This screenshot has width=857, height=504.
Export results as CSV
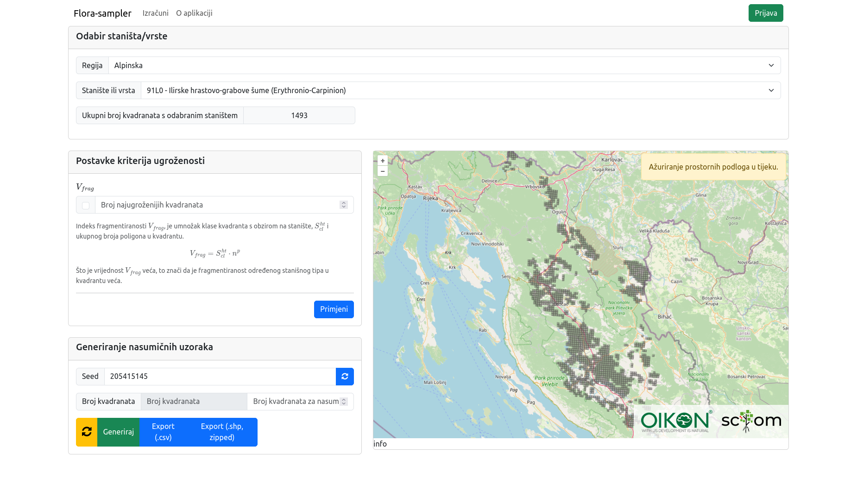coord(163,432)
